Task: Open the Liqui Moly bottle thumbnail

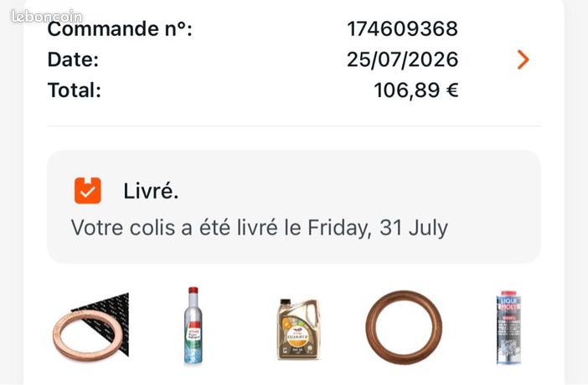Action: [508, 327]
